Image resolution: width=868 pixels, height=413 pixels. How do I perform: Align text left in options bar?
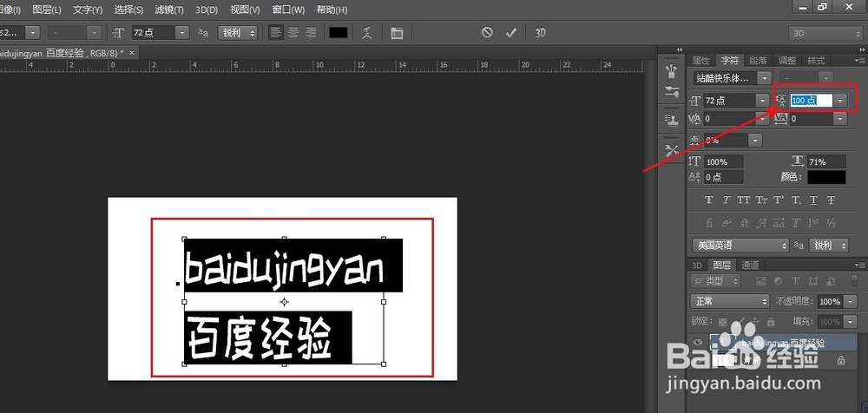[275, 33]
